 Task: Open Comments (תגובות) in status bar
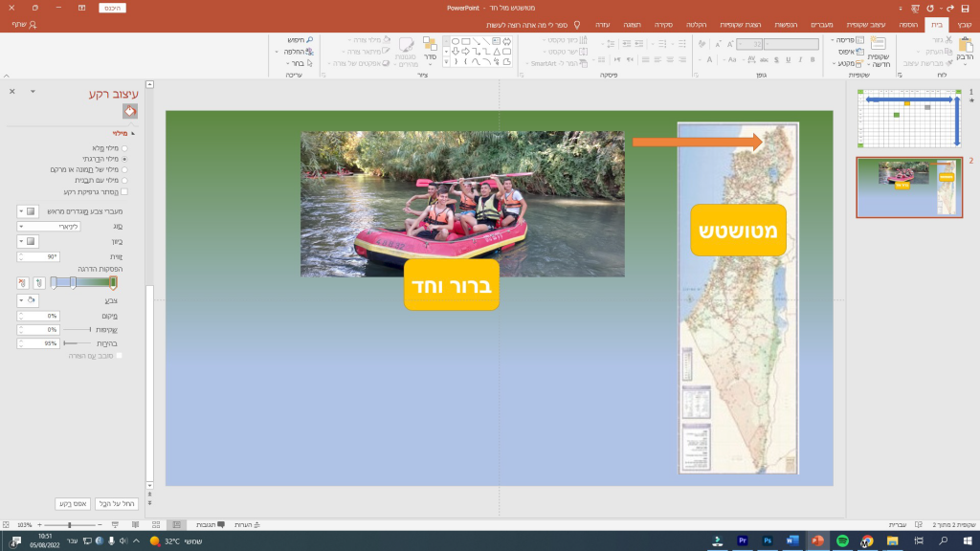click(211, 525)
